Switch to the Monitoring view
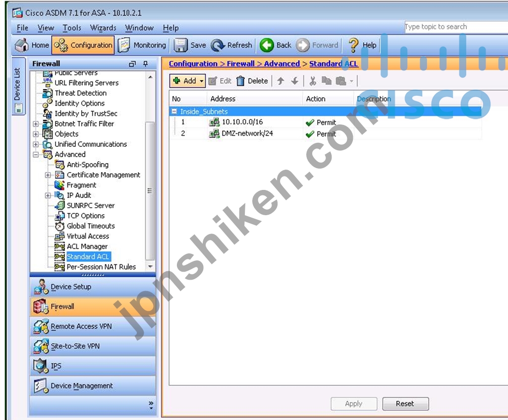Screen dimensions: 508x420 point(142,45)
